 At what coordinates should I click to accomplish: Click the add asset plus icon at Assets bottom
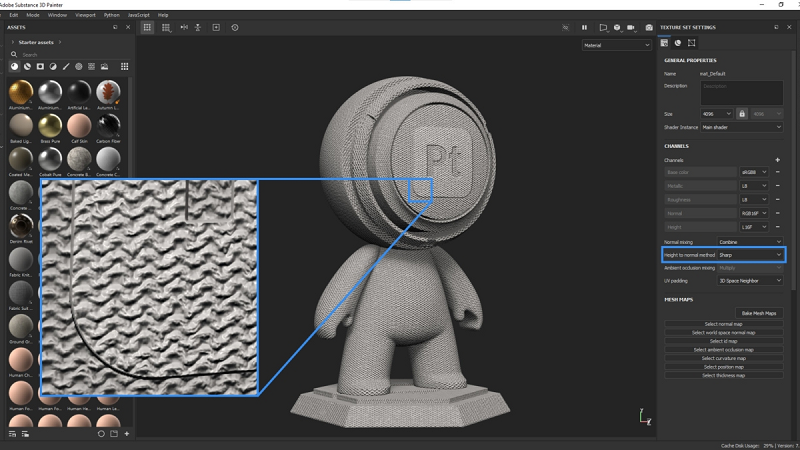click(x=127, y=434)
